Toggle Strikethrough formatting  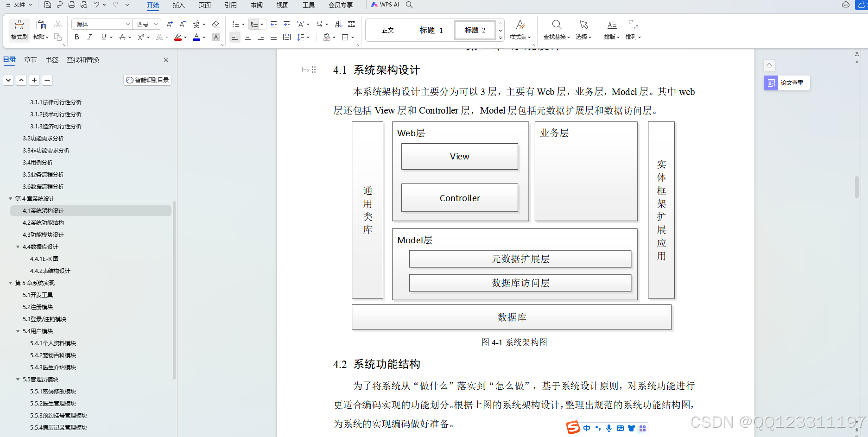tap(122, 37)
